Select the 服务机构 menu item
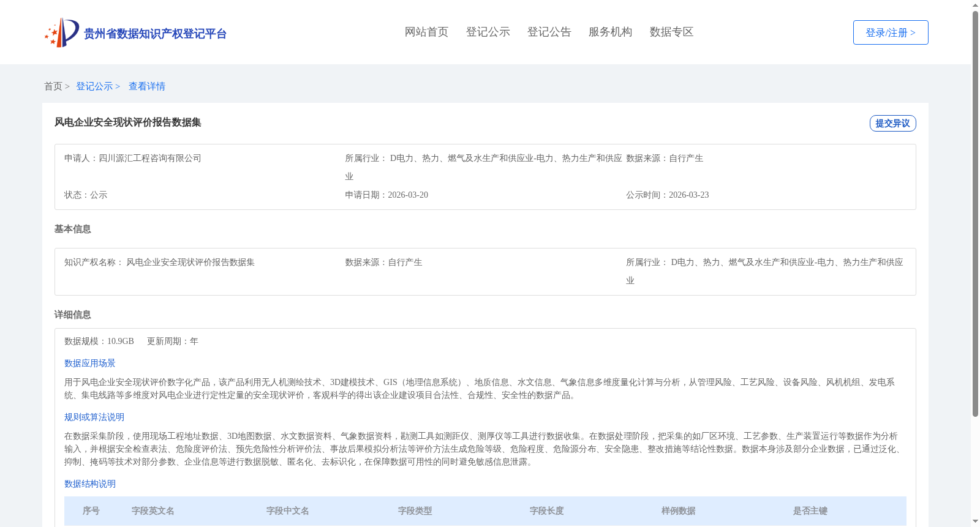This screenshot has height=527, width=980. [x=610, y=32]
